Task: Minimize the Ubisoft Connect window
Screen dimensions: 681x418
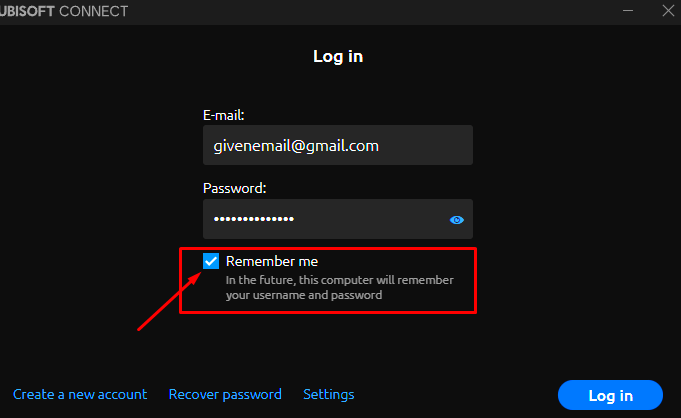Action: (x=628, y=10)
